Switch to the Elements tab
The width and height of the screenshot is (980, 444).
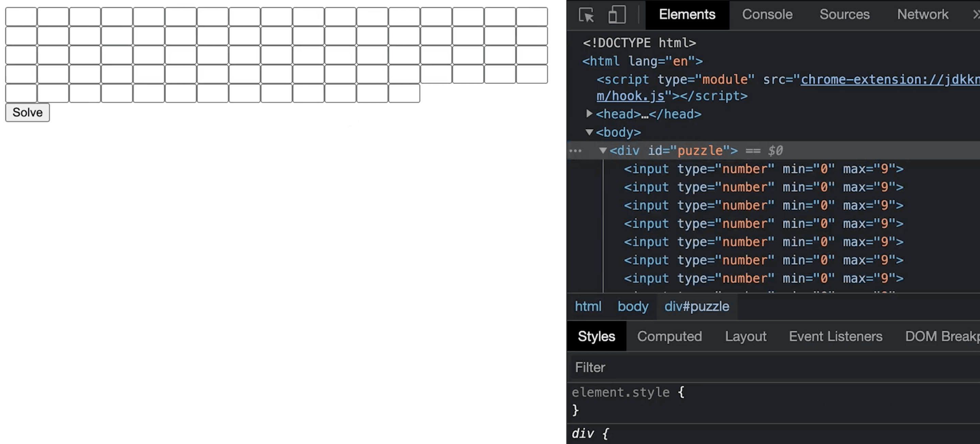687,14
